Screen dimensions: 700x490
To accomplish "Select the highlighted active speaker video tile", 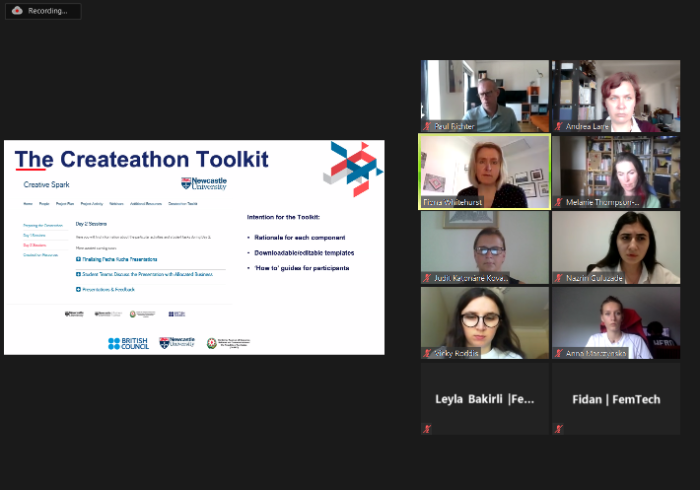I will 484,171.
